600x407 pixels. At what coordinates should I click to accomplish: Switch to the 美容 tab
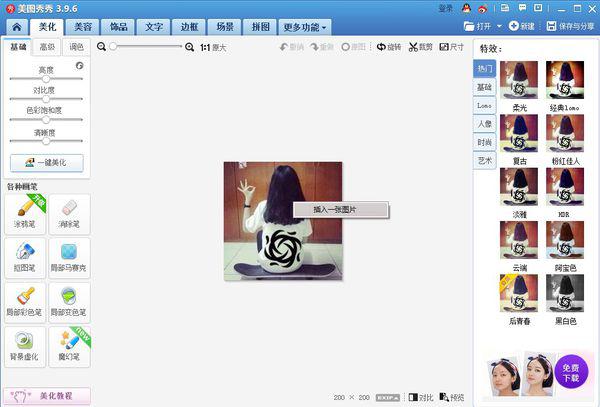point(83,26)
